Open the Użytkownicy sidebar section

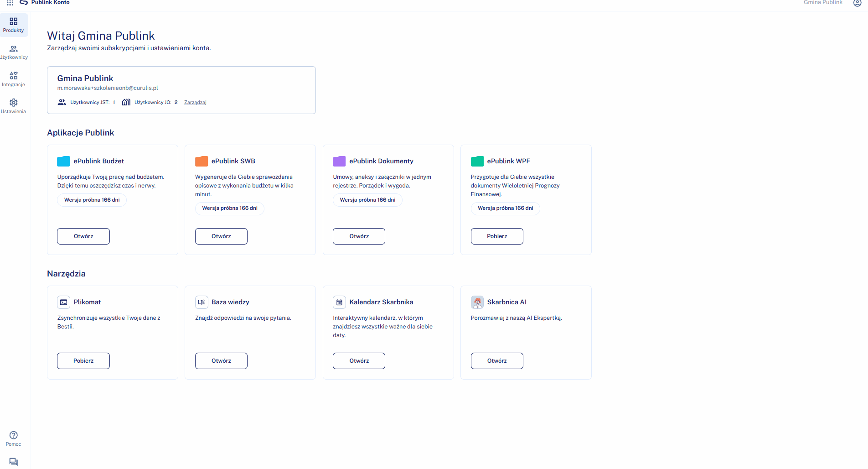14,52
